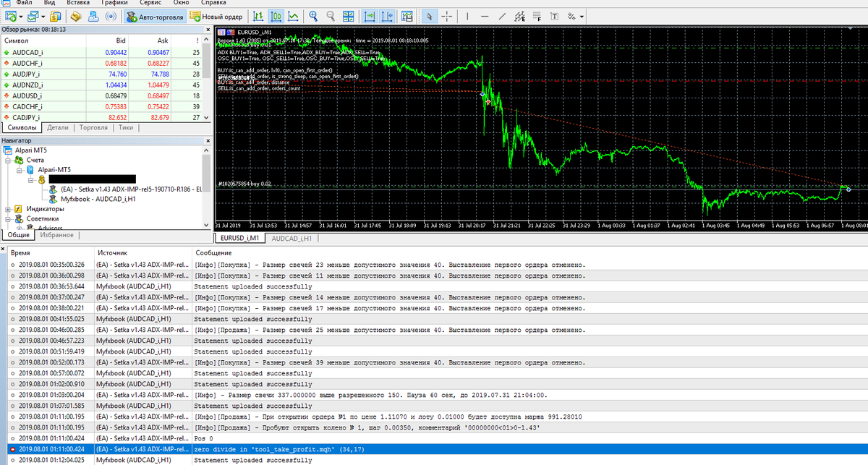
Task: Toggle chart shift from right border
Action: tap(387, 16)
